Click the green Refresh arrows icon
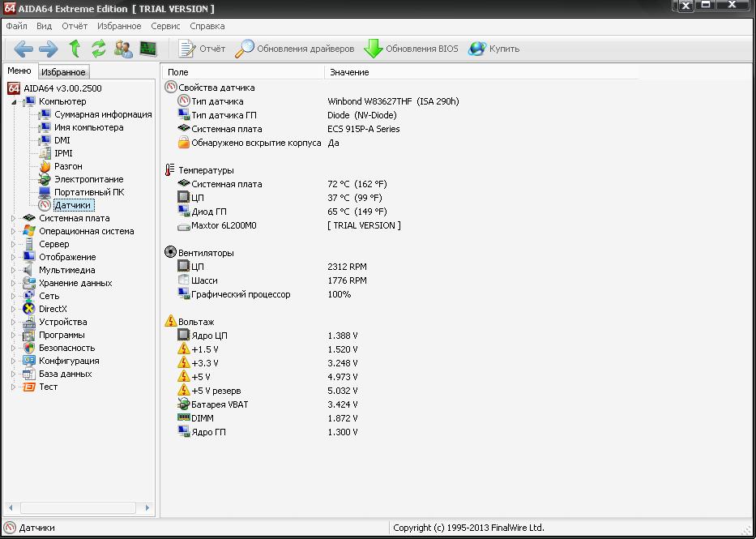 pyautogui.click(x=99, y=49)
